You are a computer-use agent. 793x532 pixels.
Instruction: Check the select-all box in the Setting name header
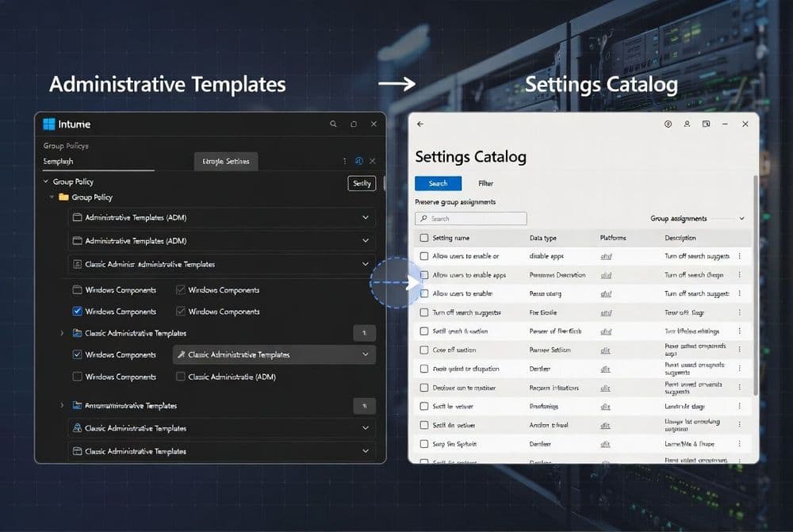point(423,238)
